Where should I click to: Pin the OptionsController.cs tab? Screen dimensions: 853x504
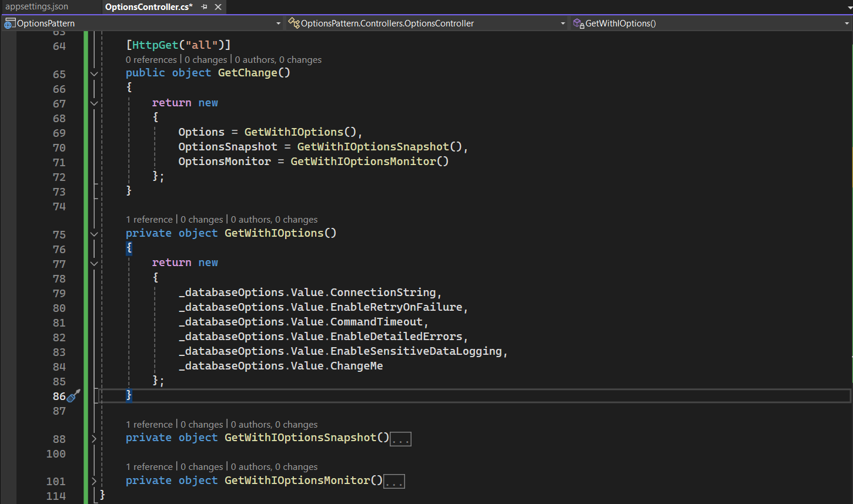click(x=204, y=7)
